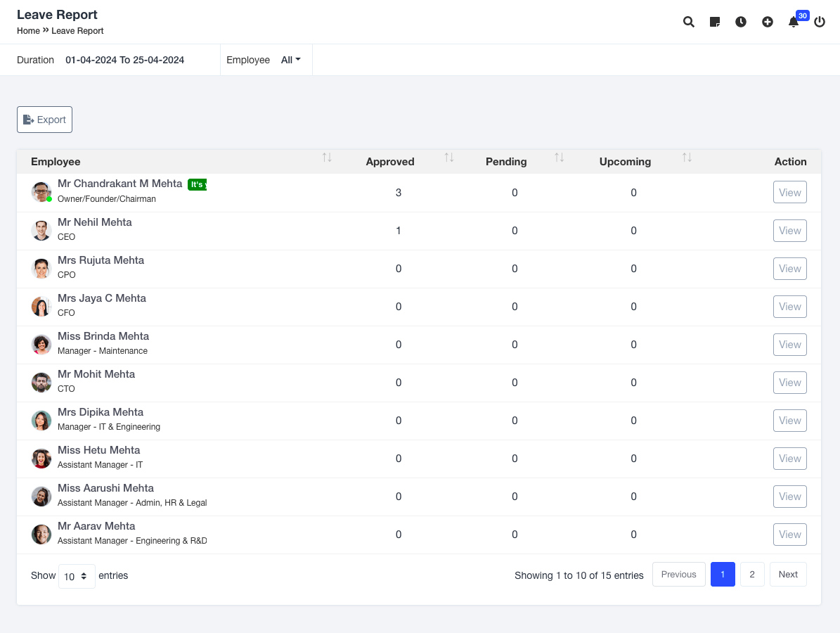This screenshot has height=633, width=840.
Task: Sort table by Employee column arrows
Action: point(327,158)
